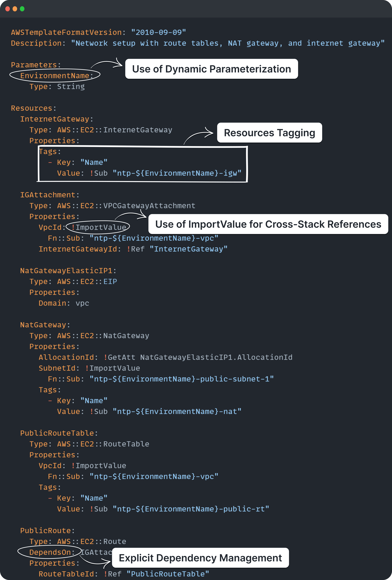Click "Type: AWS::EC2::NatGateway" line

pyautogui.click(x=89, y=336)
